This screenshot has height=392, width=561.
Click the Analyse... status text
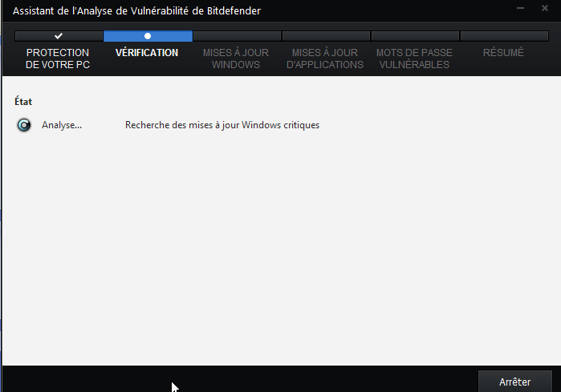(62, 125)
